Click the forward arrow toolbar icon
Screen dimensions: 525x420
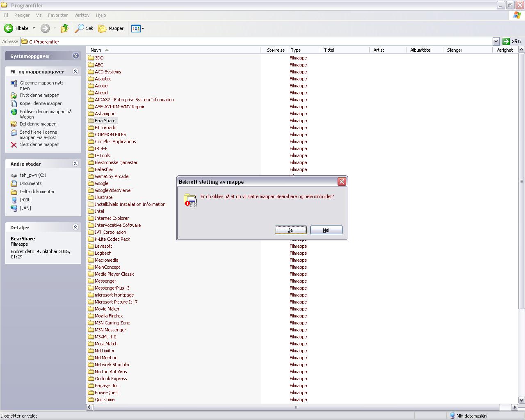coord(45,28)
